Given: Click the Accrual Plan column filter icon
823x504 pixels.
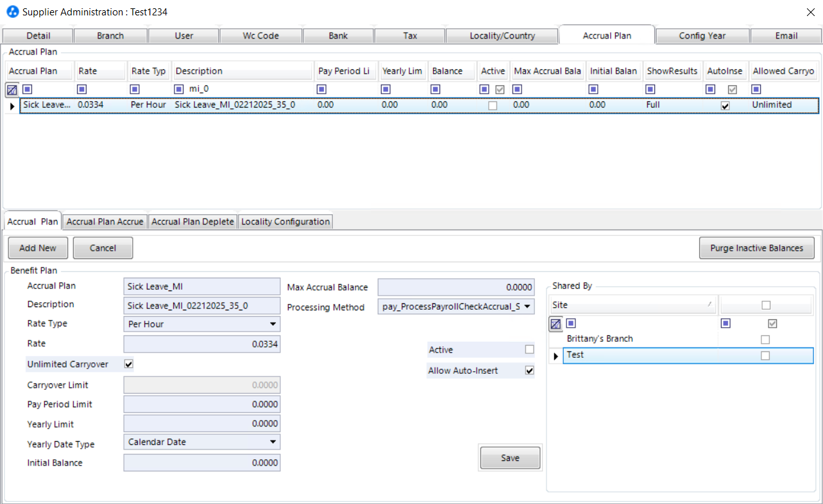Looking at the screenshot, I should 28,89.
